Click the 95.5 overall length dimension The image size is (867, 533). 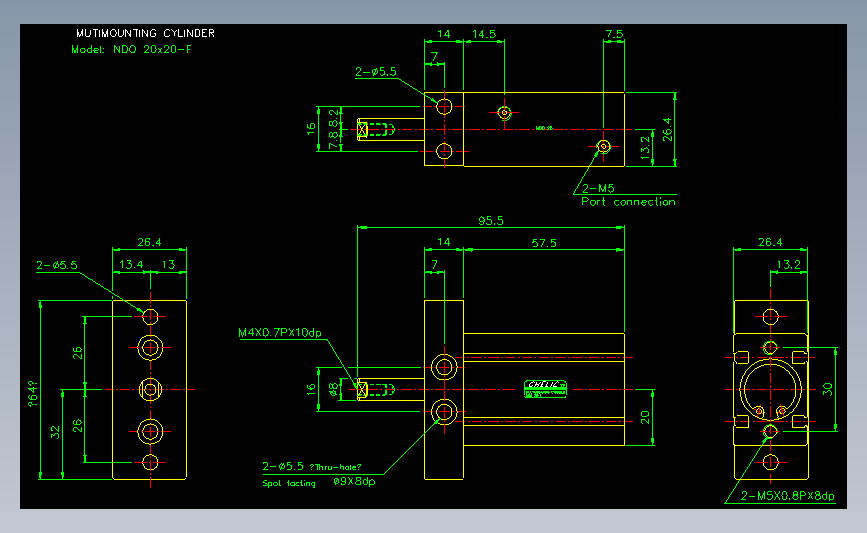coord(490,221)
